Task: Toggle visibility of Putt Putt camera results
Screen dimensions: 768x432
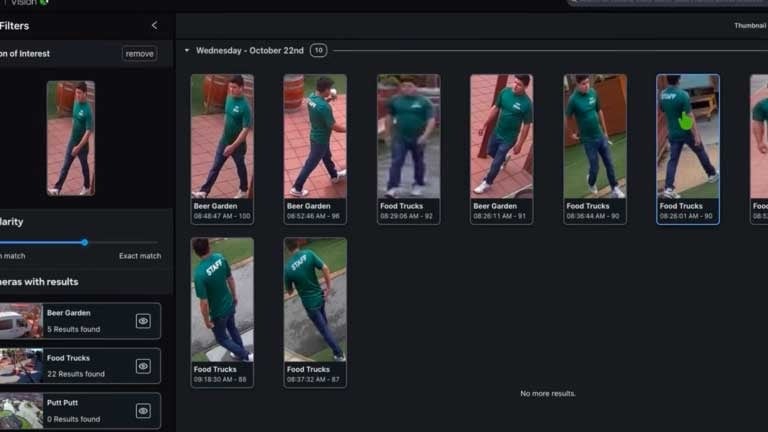Action: coord(143,411)
